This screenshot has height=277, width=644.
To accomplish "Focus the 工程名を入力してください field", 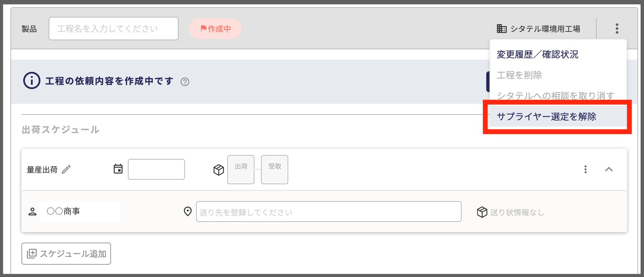I will [114, 29].
